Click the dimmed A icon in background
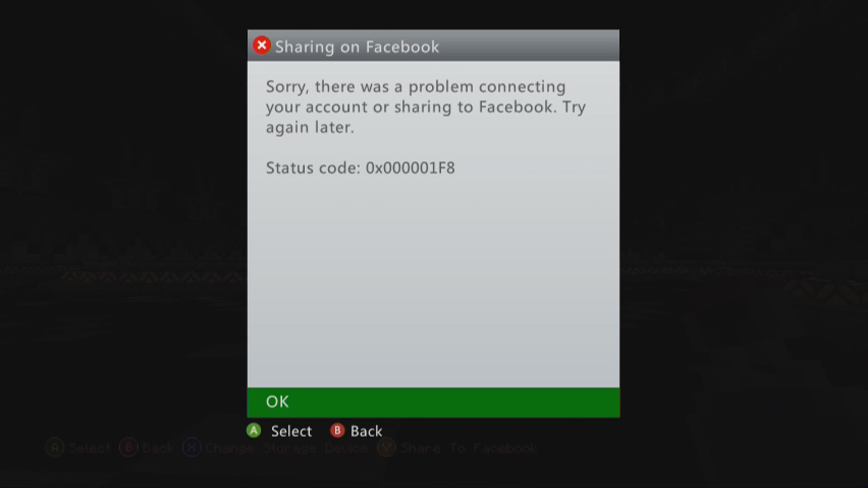 [55, 448]
